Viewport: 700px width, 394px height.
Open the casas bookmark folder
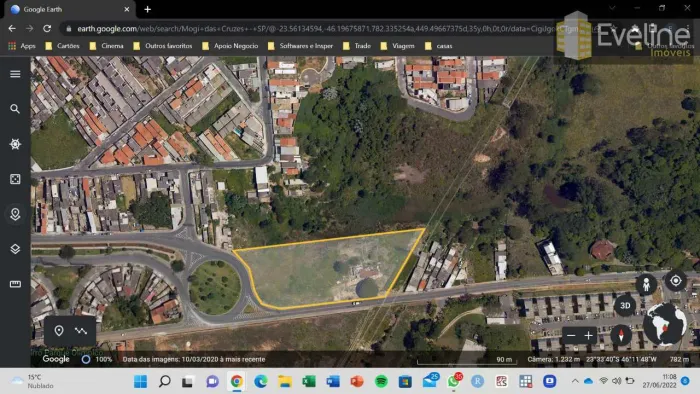click(x=438, y=46)
